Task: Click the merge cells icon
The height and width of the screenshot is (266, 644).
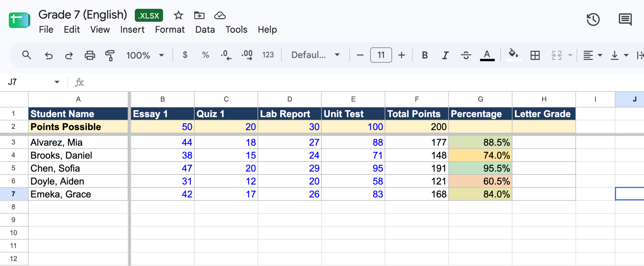Action: [557, 55]
